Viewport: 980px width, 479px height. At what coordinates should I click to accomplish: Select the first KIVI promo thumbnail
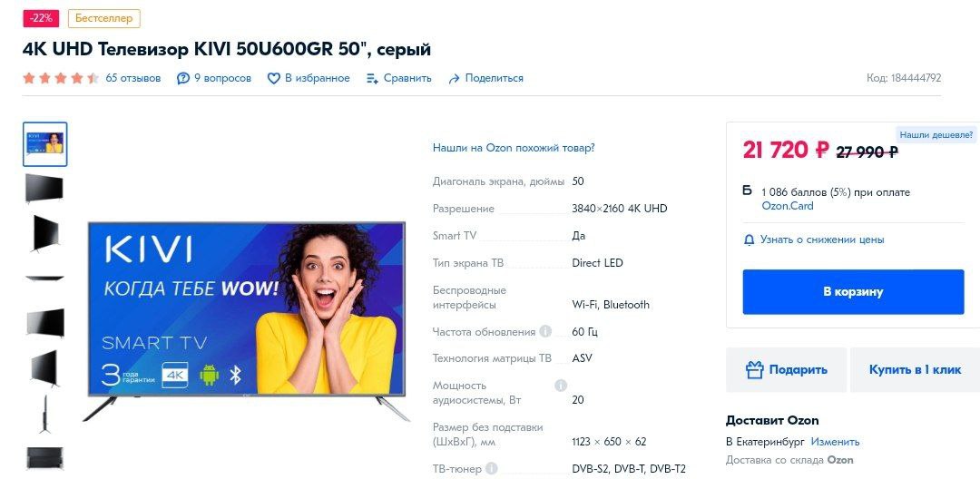[x=45, y=144]
